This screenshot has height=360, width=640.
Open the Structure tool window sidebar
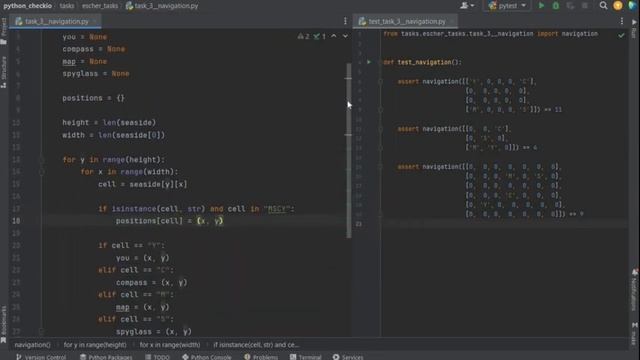click(x=4, y=72)
